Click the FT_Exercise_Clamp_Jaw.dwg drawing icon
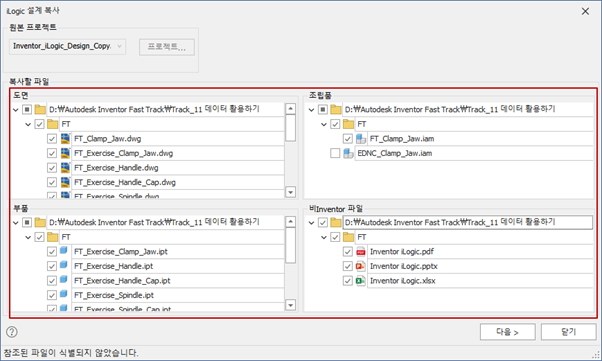Screen dimensions: 602x361 coord(65,153)
